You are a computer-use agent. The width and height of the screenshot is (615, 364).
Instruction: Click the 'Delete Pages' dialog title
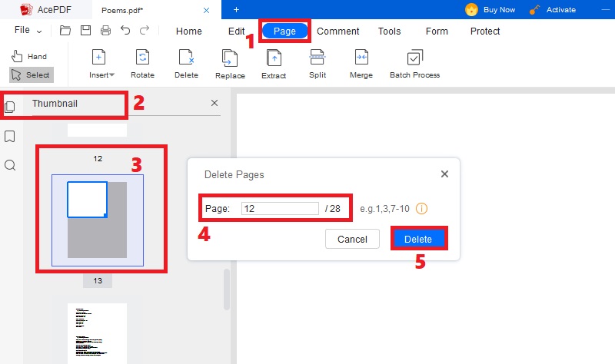point(234,175)
